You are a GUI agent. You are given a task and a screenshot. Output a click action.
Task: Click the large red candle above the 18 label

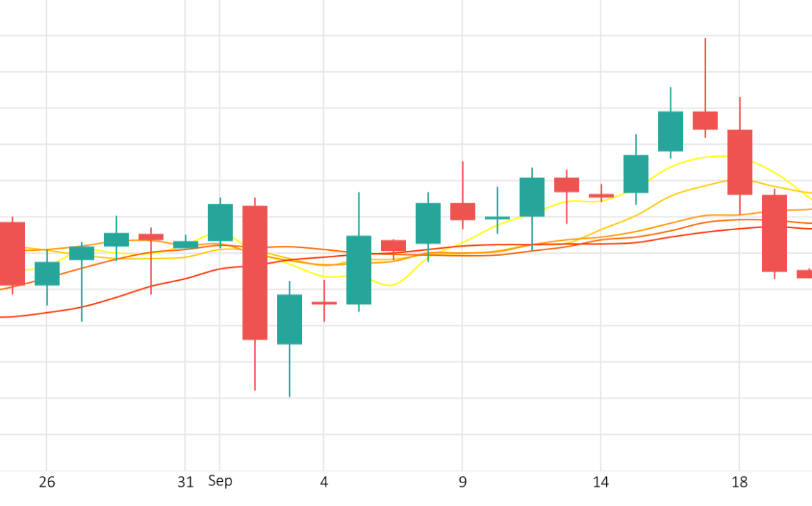[740, 162]
